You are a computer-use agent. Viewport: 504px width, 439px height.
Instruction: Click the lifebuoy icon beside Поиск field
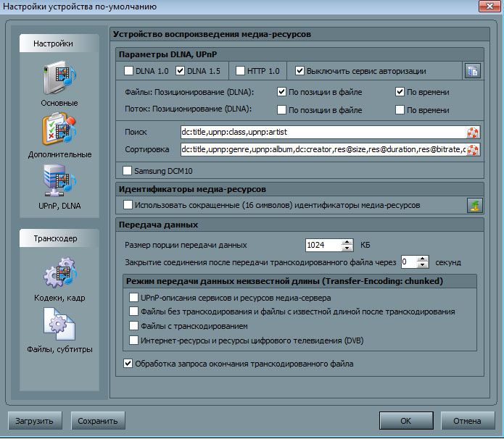click(474, 132)
